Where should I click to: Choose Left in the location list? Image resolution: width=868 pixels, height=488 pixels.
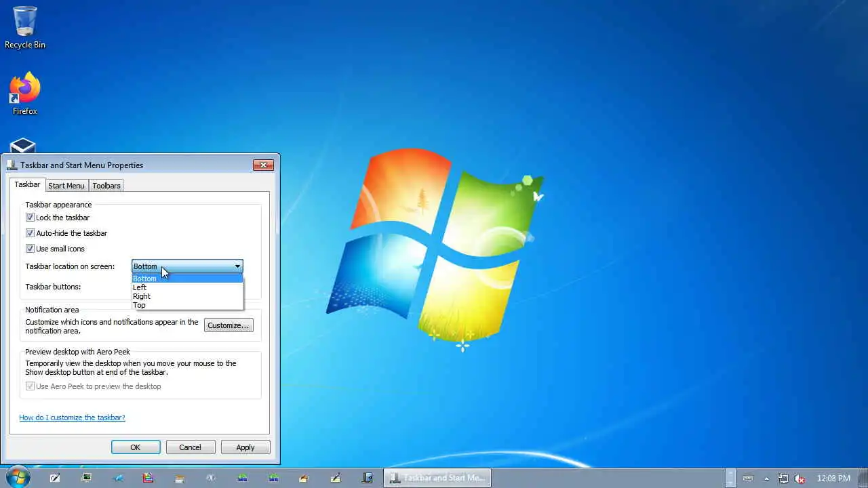(x=187, y=287)
